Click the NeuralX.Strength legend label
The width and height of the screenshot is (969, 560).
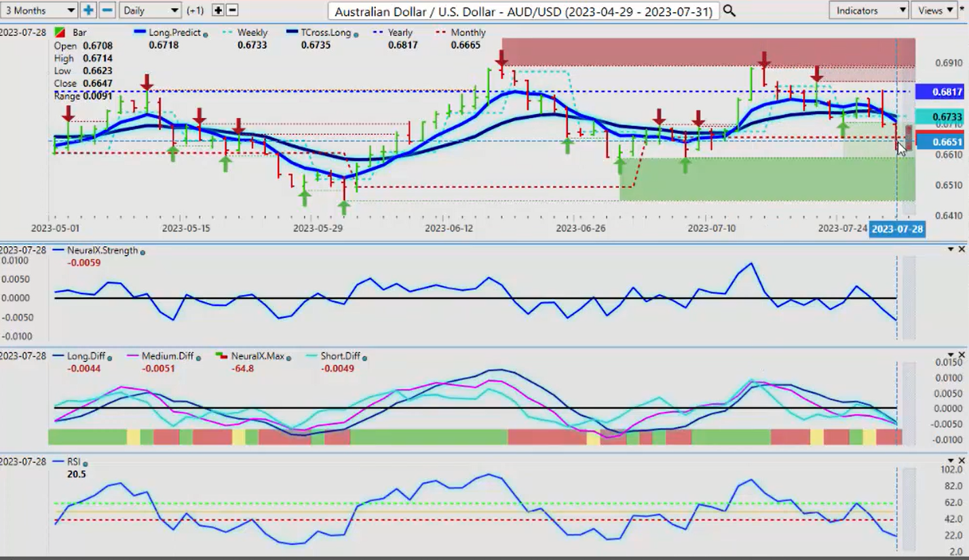102,250
